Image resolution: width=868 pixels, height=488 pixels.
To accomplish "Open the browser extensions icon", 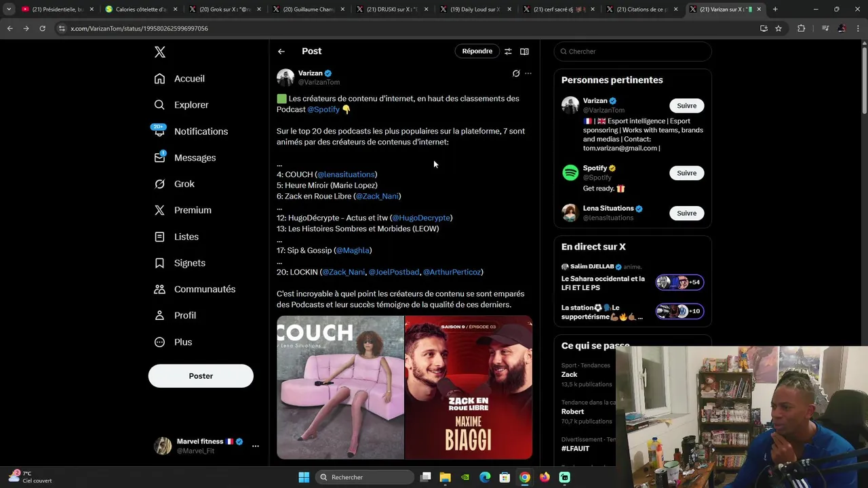I will [801, 28].
